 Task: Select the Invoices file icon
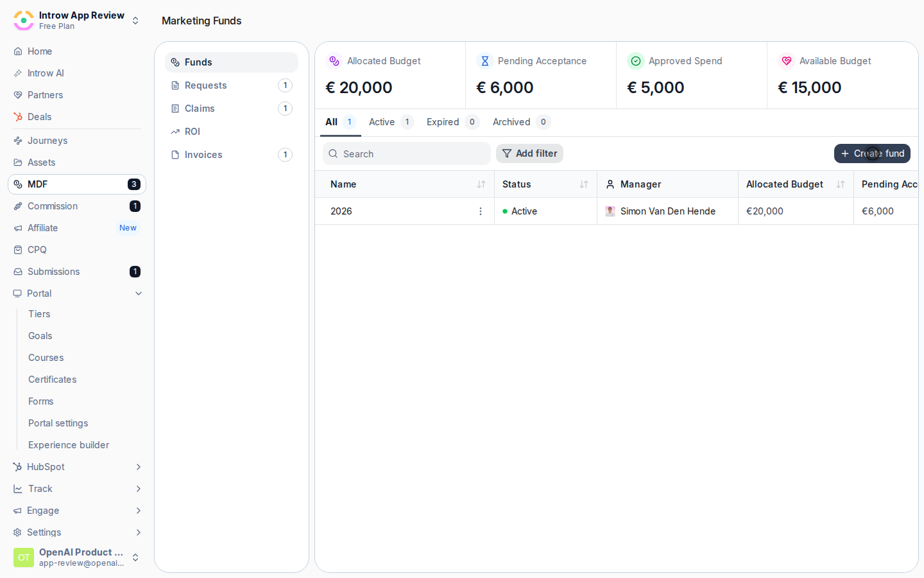pyautogui.click(x=175, y=155)
